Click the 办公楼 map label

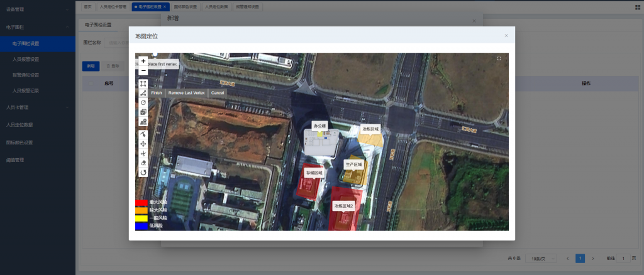319,126
